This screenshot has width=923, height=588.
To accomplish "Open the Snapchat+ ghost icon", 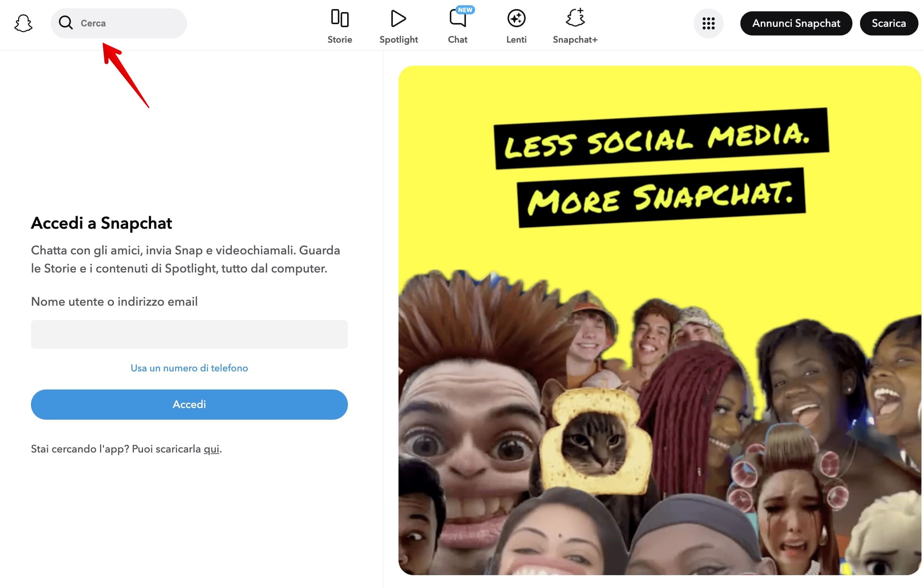I will (x=575, y=17).
